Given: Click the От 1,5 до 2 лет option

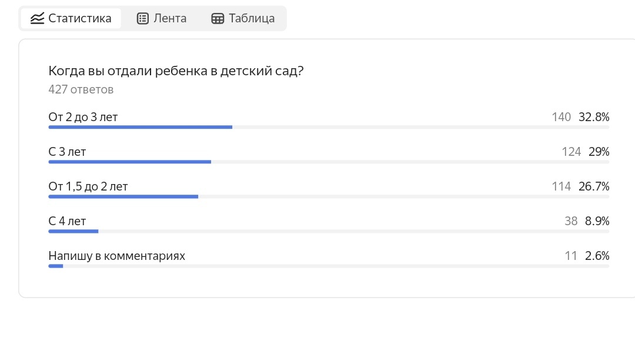Looking at the screenshot, I should point(88,186).
